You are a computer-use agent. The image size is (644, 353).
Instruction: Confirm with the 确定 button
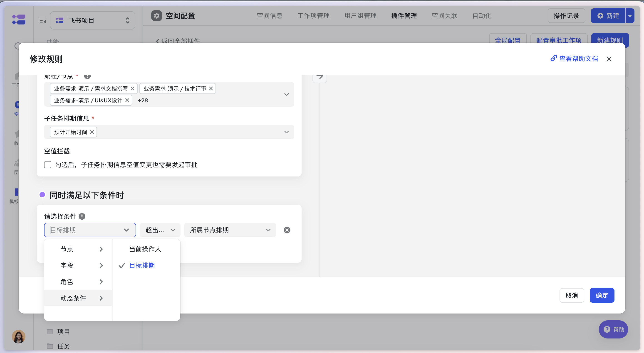(602, 295)
